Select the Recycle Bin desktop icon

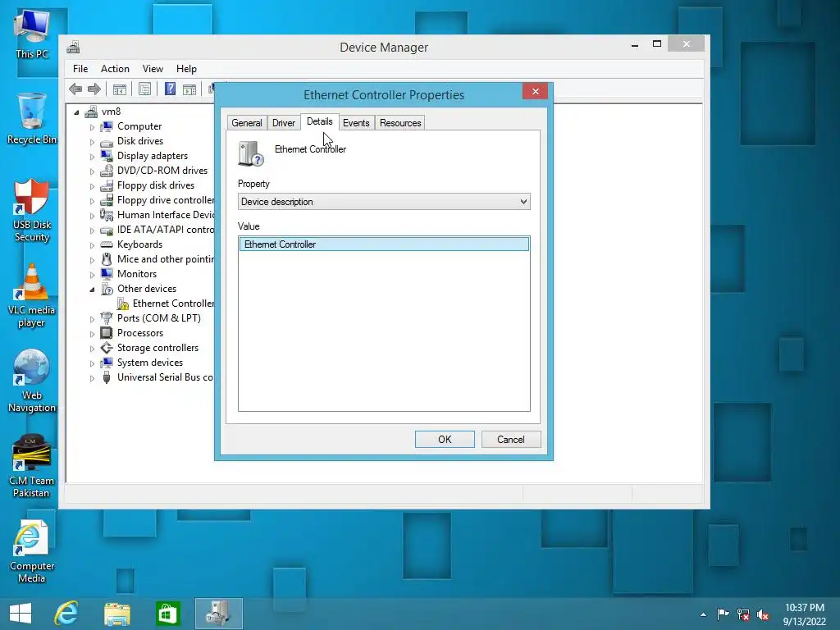32,119
